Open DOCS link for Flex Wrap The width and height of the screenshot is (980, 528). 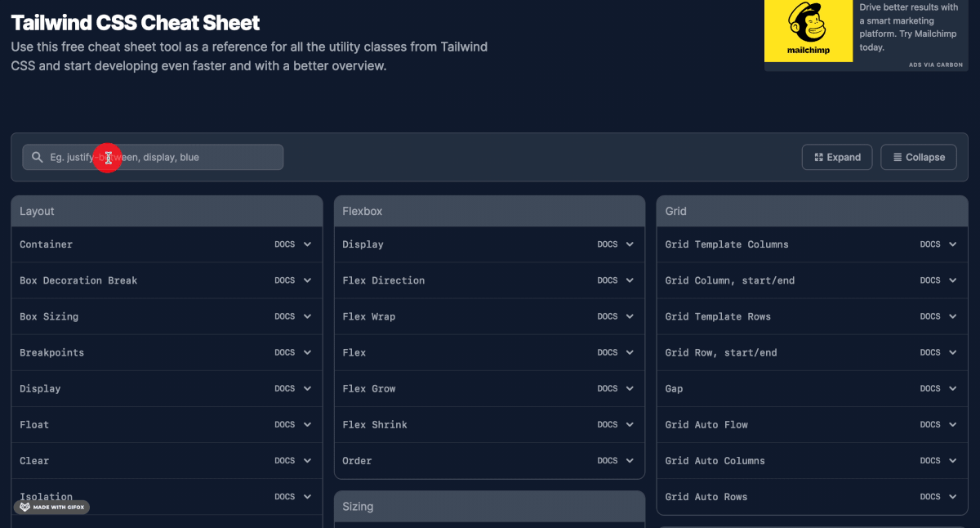click(x=608, y=316)
